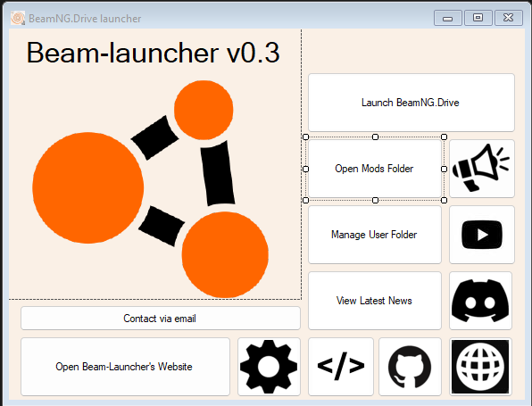Click View Latest News button
The height and width of the screenshot is (406, 532).
(375, 301)
